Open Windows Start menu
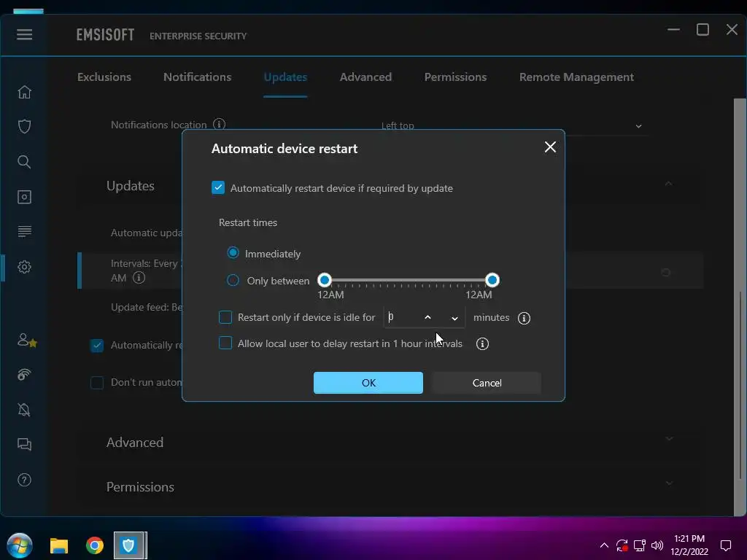Screen dimensions: 747x560 tap(20, 545)
